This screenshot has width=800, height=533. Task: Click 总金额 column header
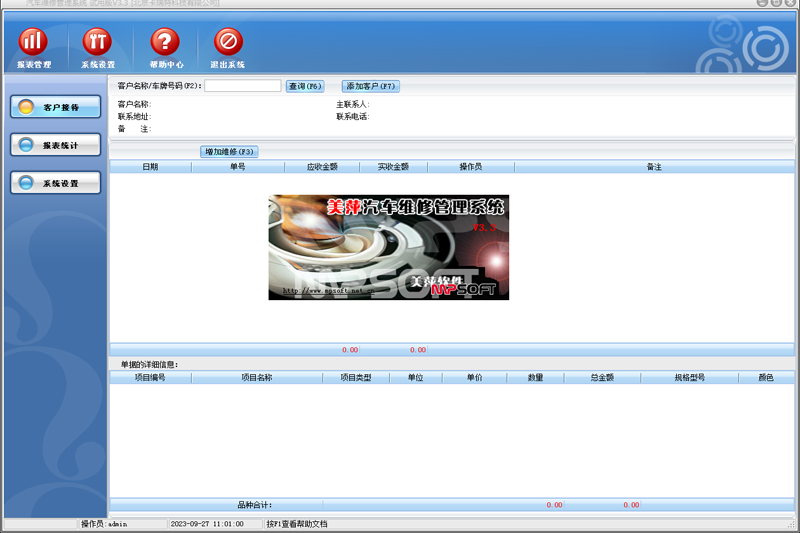tap(602, 377)
